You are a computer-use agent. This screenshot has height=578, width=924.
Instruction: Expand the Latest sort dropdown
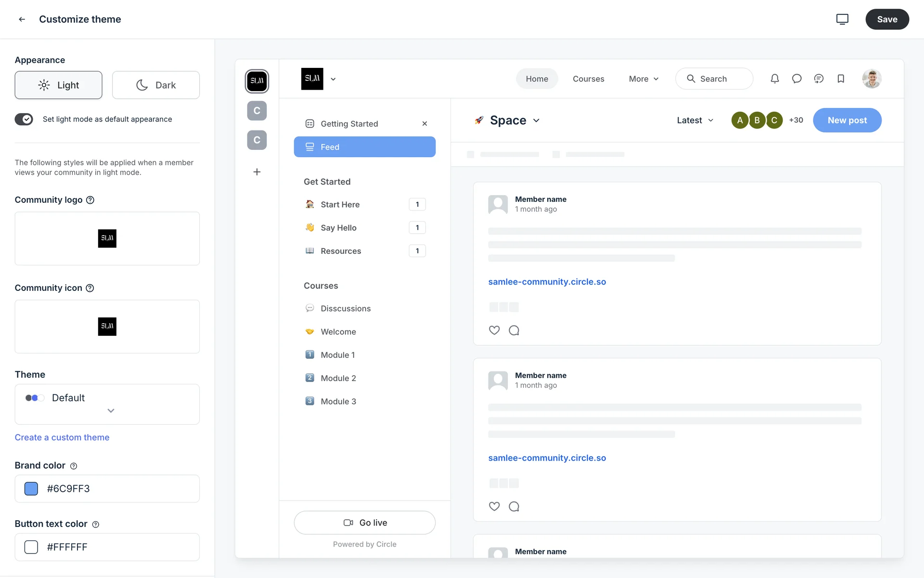click(x=694, y=120)
